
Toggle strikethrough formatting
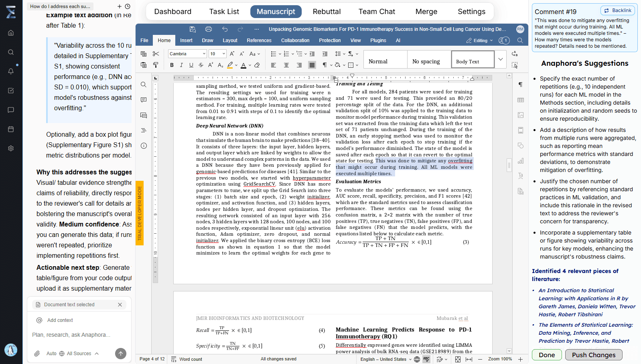pos(201,65)
